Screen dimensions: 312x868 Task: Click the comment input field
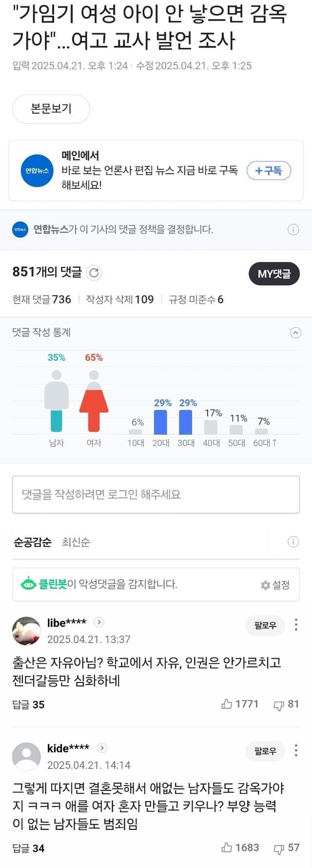(x=156, y=494)
